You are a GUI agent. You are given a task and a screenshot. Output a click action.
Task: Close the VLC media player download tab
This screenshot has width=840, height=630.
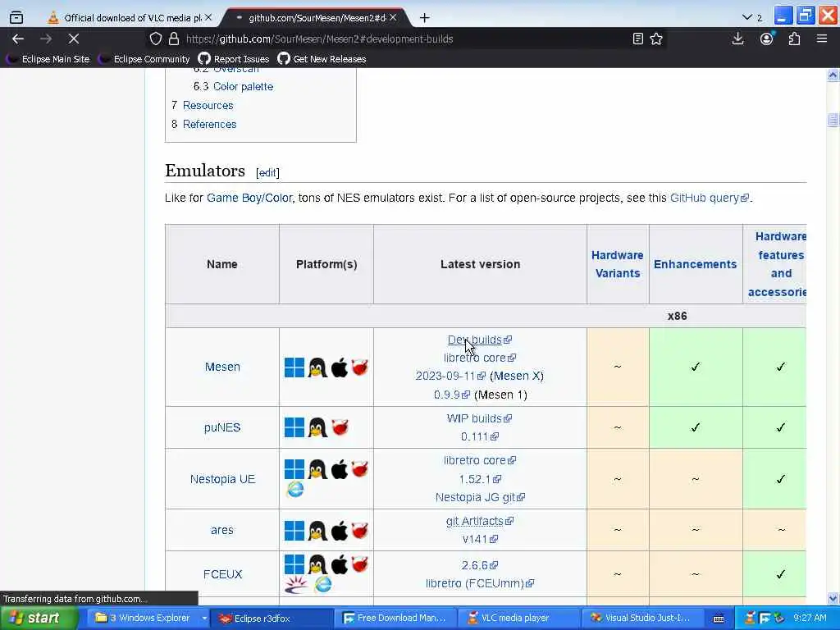pos(208,18)
